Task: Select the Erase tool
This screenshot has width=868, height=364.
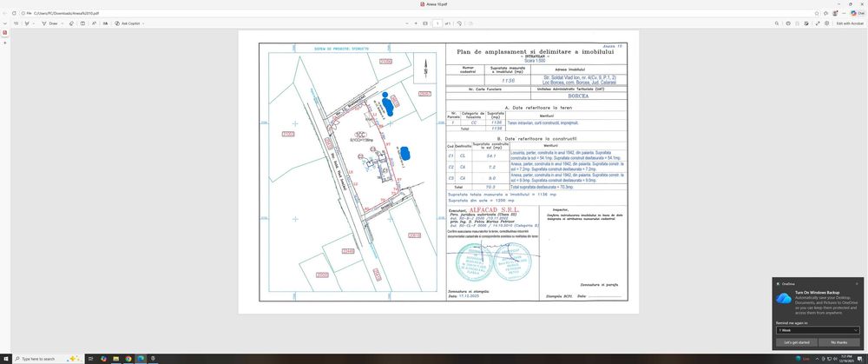Action: tap(71, 23)
